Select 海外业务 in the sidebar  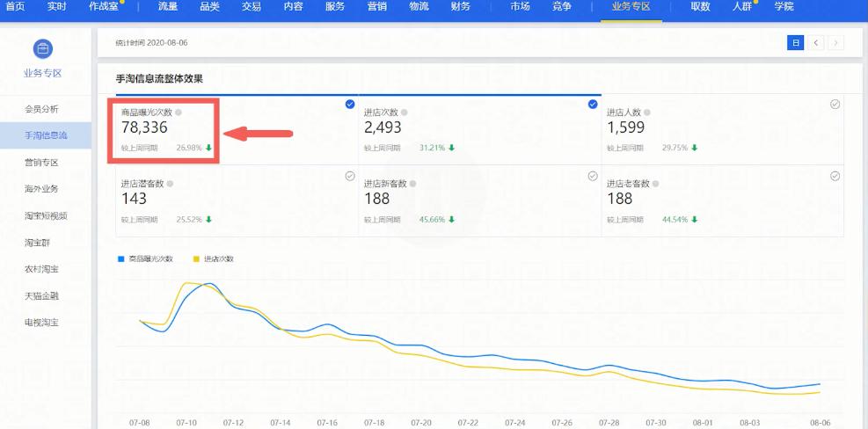[x=41, y=189]
